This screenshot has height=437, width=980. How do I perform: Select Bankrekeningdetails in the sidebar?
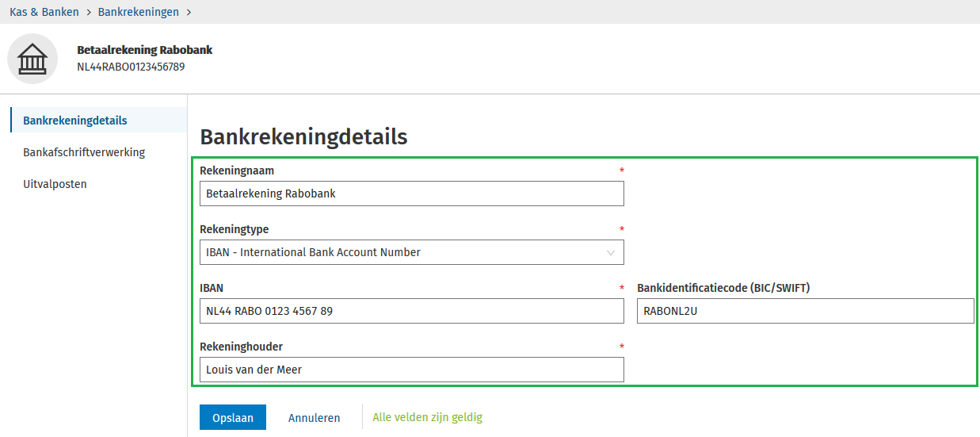[75, 121]
